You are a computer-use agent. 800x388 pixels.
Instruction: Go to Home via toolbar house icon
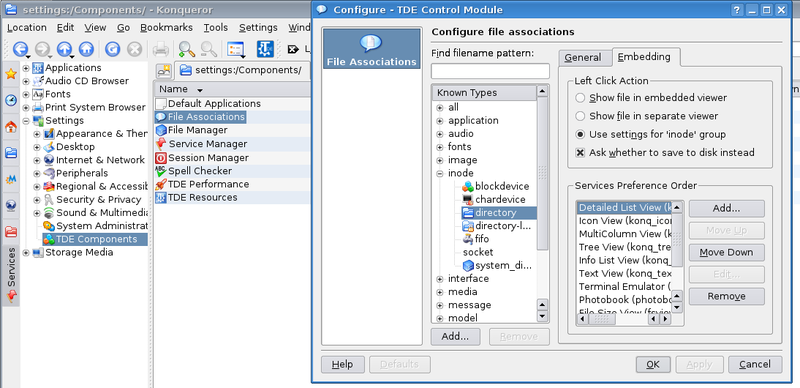click(86, 49)
